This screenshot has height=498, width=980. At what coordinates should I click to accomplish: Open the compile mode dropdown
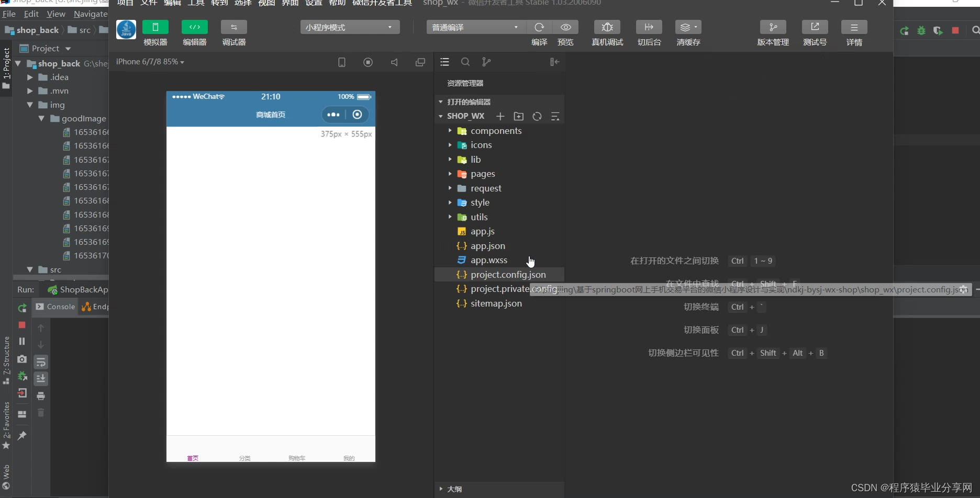tap(475, 27)
